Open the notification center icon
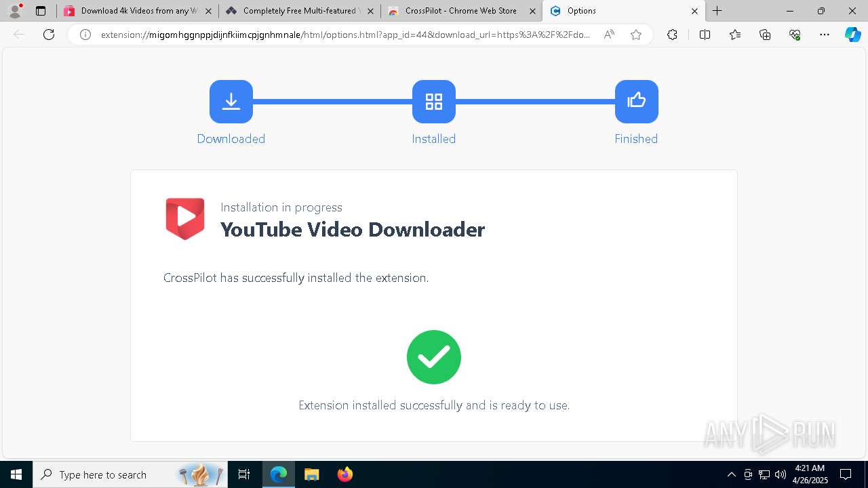This screenshot has height=488, width=868. click(x=846, y=474)
